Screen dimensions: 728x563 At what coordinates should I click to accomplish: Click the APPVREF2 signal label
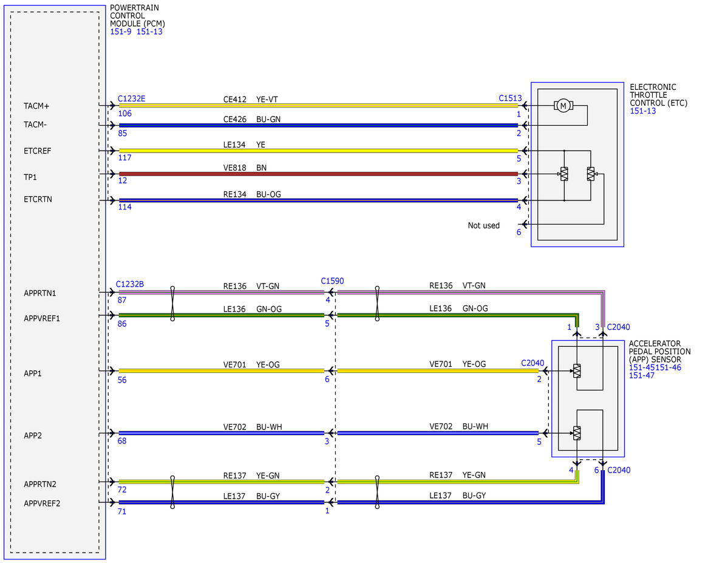pyautogui.click(x=43, y=503)
